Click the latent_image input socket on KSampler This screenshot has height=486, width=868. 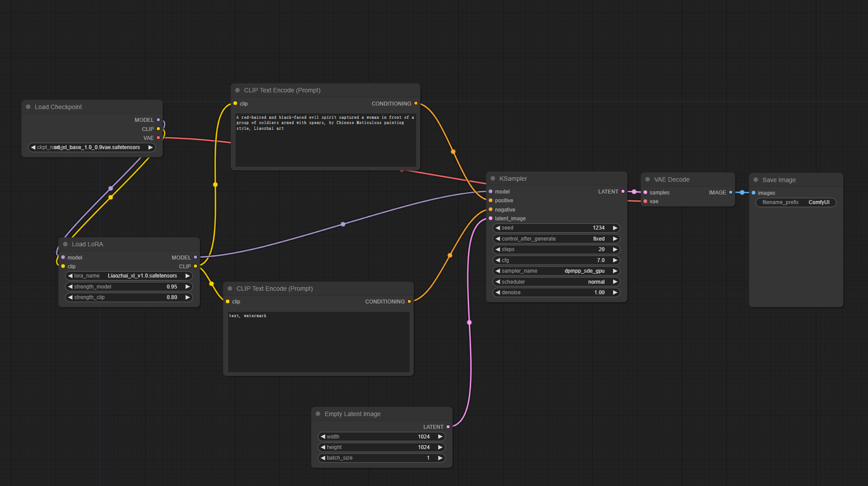[490, 218]
